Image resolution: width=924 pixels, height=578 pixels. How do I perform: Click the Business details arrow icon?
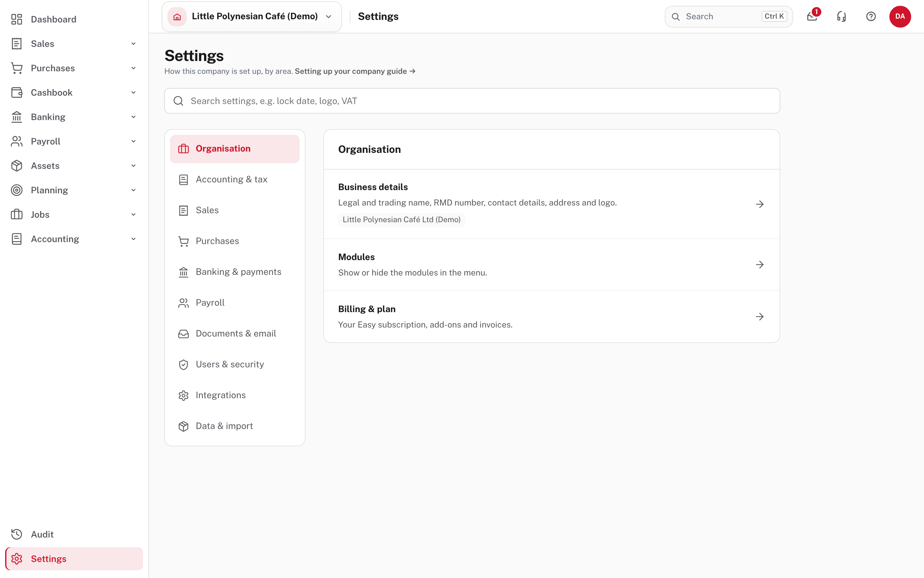pyautogui.click(x=759, y=204)
